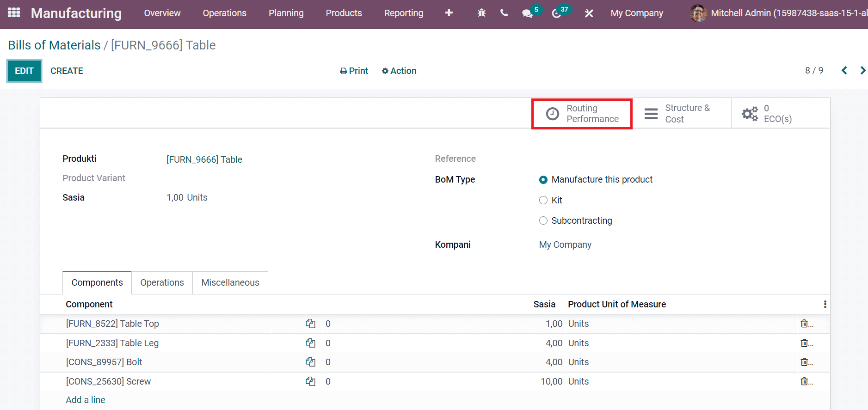Viewport: 868px width, 410px height.
Task: Switch to the Operations tab
Action: 162,282
